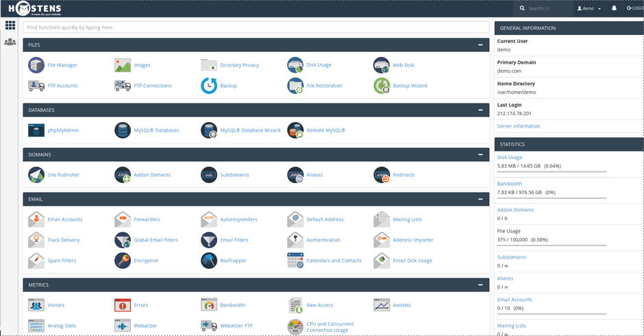Click the blue Backup clock icon
The height and width of the screenshot is (336, 644).
pyautogui.click(x=209, y=86)
